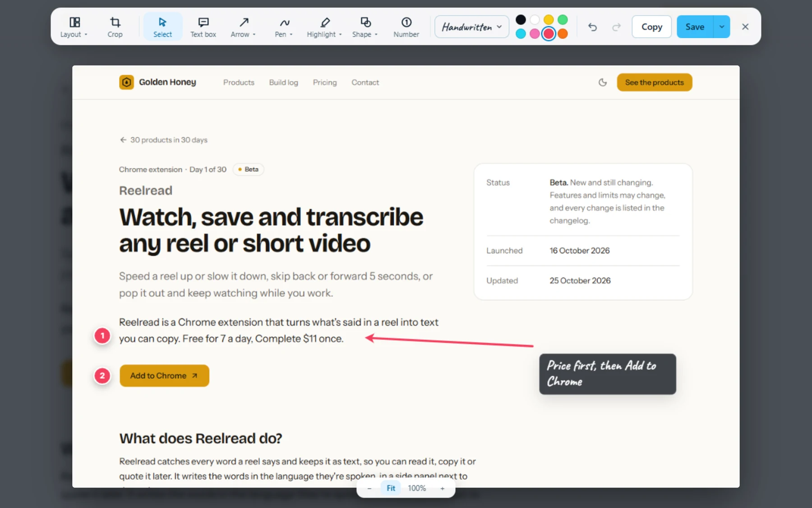Open the Pricing nav link
The height and width of the screenshot is (508, 812).
(x=325, y=83)
